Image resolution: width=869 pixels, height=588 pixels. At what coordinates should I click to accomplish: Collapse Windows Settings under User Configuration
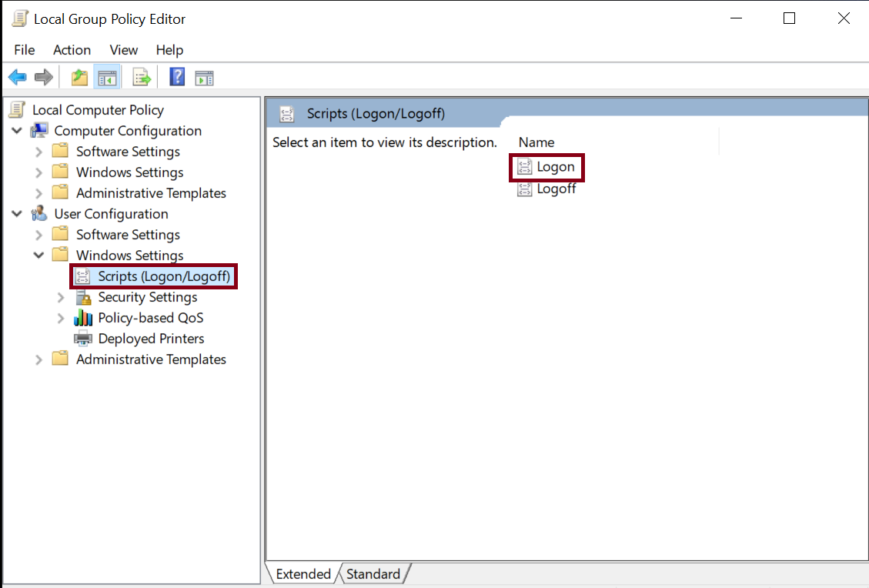(38, 256)
